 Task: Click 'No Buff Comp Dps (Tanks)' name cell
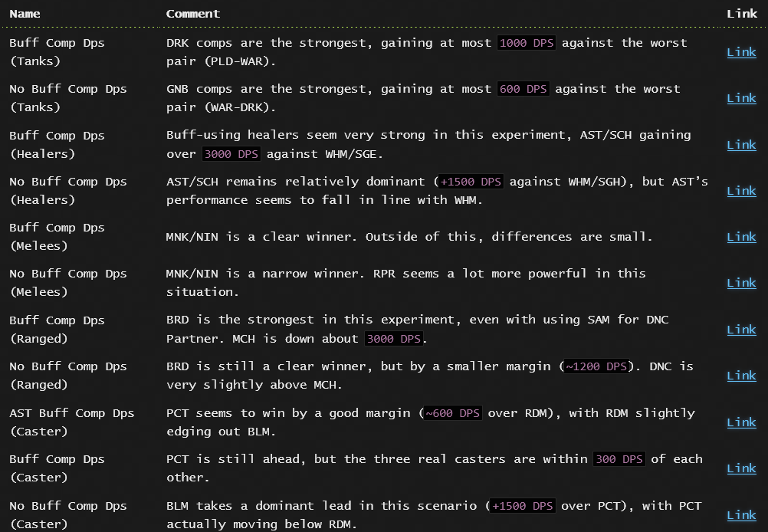(x=68, y=98)
